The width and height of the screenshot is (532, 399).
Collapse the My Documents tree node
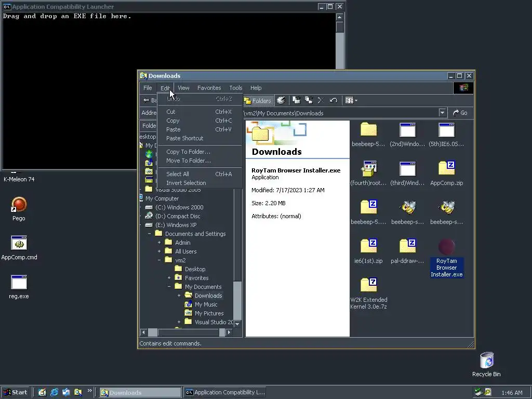tap(169, 287)
